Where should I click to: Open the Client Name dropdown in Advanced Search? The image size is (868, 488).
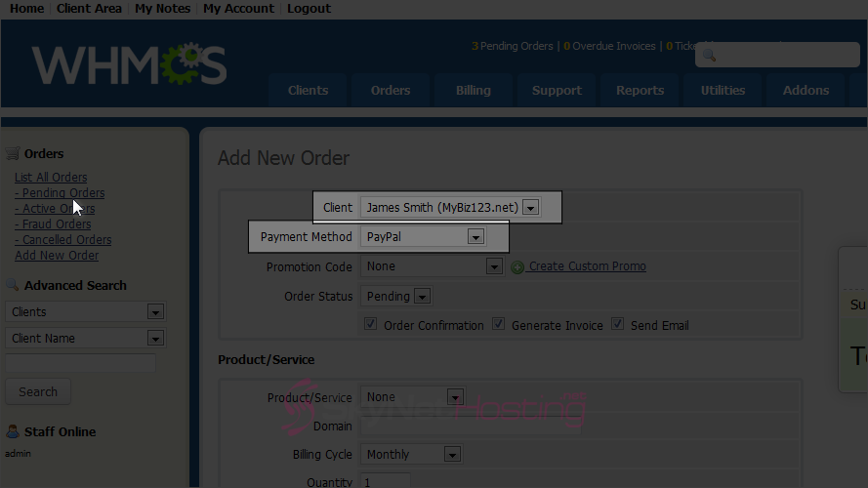(x=86, y=338)
